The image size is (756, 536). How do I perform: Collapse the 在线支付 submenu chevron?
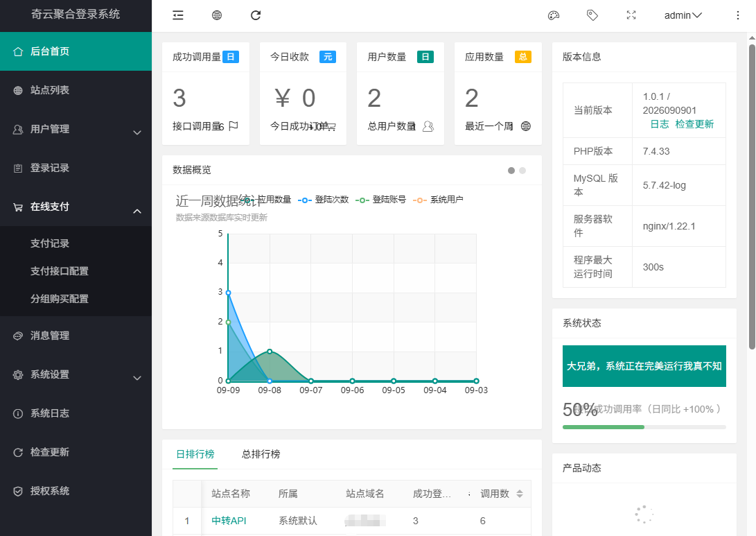click(137, 211)
